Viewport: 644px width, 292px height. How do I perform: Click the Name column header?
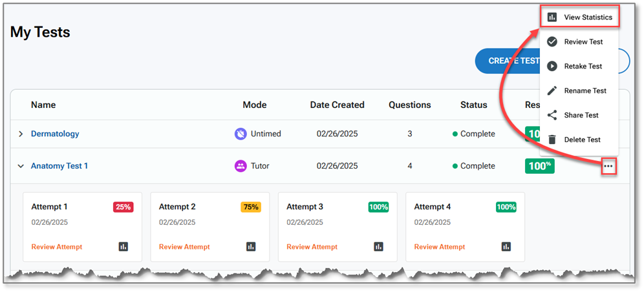[43, 105]
